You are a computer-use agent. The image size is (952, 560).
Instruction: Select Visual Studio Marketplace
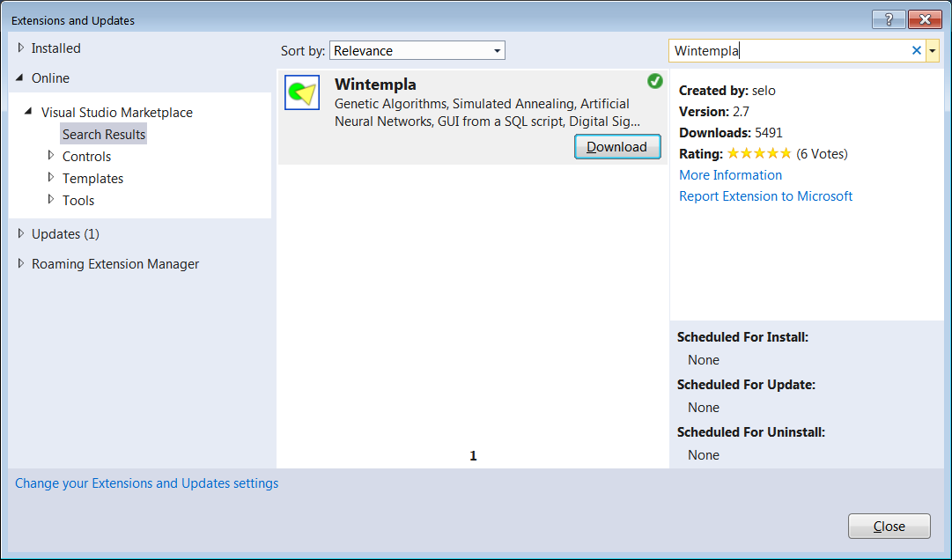(x=117, y=112)
